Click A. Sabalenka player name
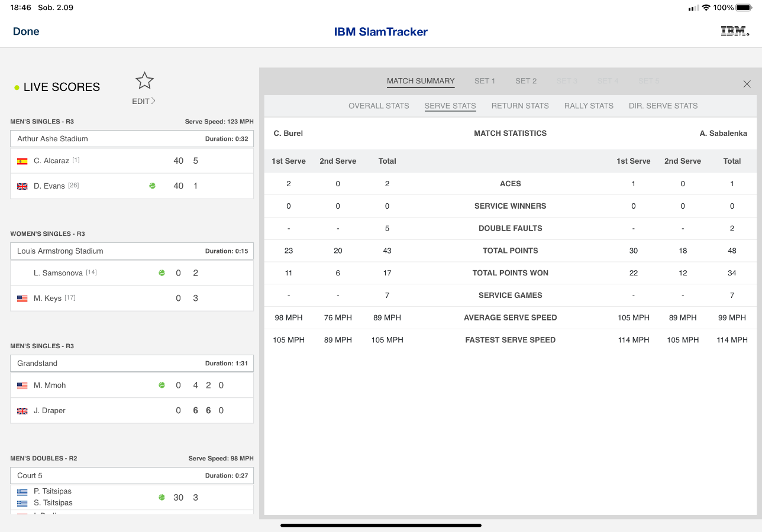 click(x=723, y=134)
